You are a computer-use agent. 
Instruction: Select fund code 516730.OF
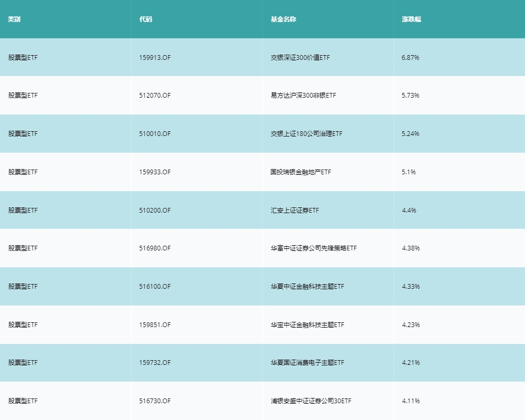pyautogui.click(x=155, y=401)
